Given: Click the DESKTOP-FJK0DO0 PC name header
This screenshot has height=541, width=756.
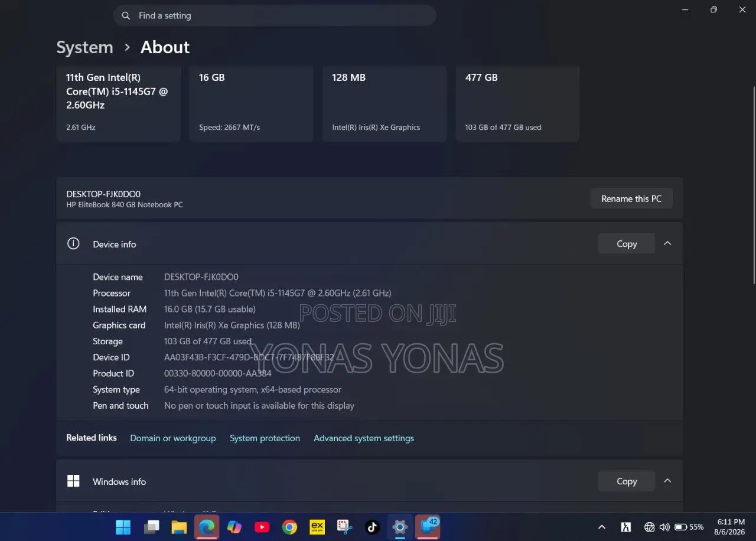Looking at the screenshot, I should point(103,194).
